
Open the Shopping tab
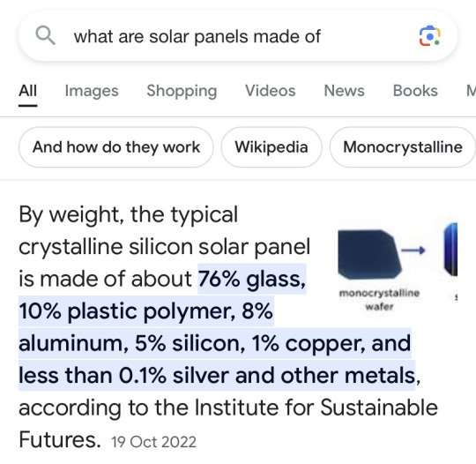[182, 91]
